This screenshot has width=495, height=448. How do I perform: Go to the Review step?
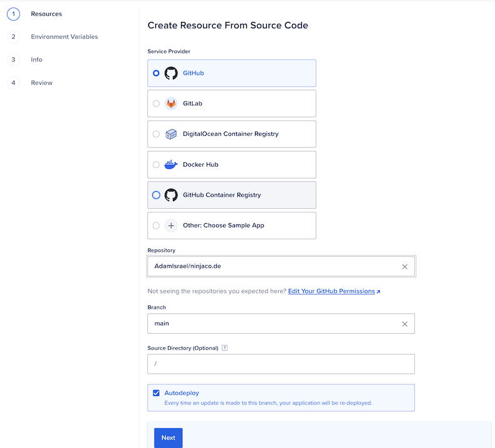coord(42,83)
